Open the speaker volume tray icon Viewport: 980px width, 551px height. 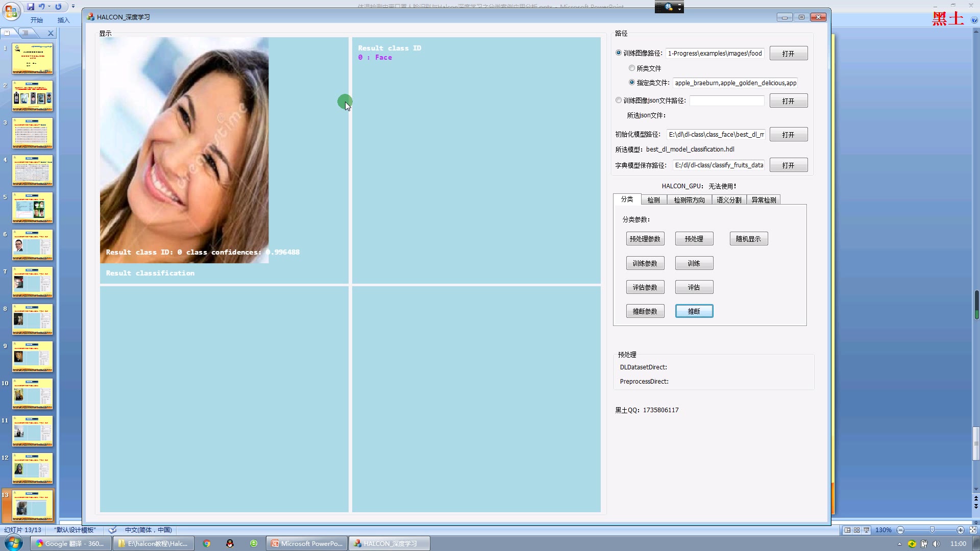point(936,544)
